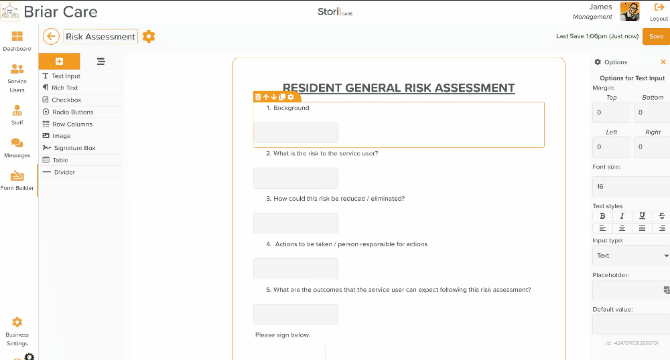Screen dimensions: 670x360
Task: Add a Signature Box element
Action: tap(81, 148)
